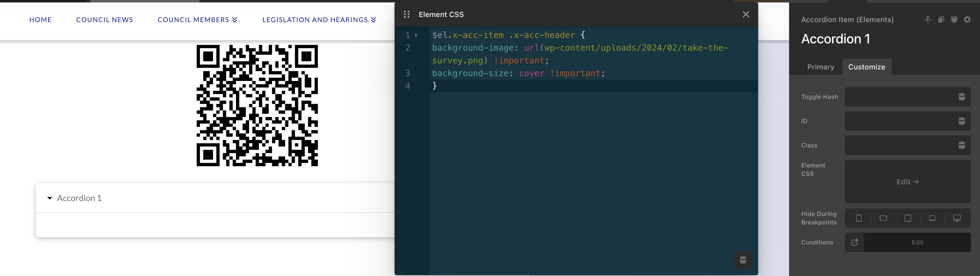Toggle hide on smallest phone breakpoint
The height and width of the screenshot is (276, 980).
tap(859, 218)
